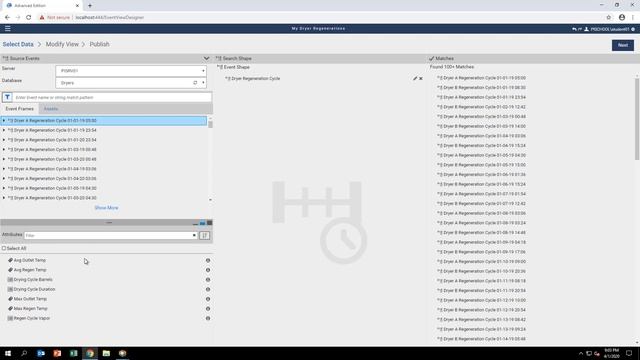
Task: Refresh the Database dropdown list
Action: tap(195, 83)
